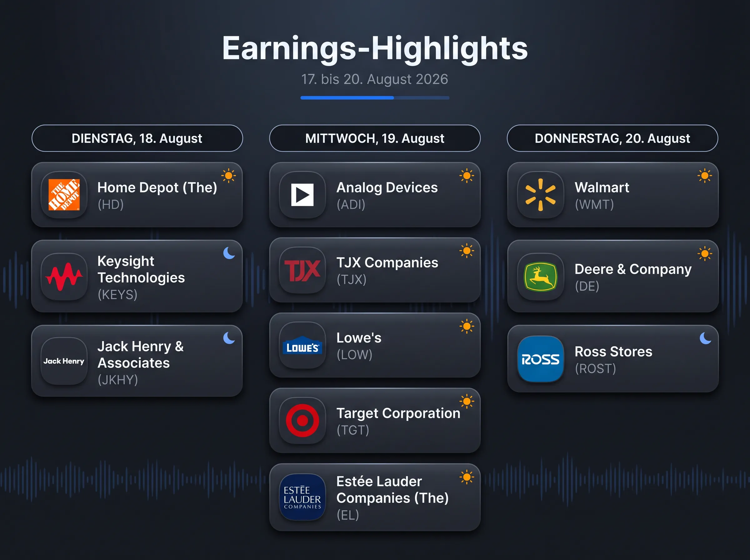This screenshot has height=560, width=750.
Task: Click the (KEYS) ticker symbol
Action: (117, 295)
